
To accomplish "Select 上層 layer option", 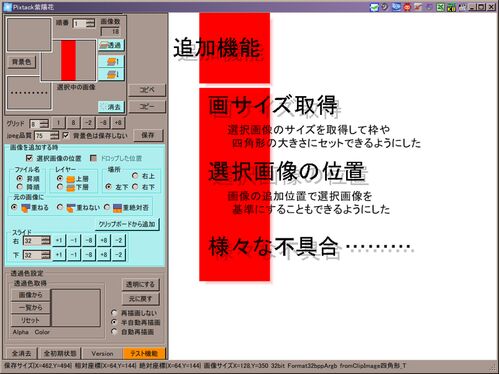I will [60, 179].
